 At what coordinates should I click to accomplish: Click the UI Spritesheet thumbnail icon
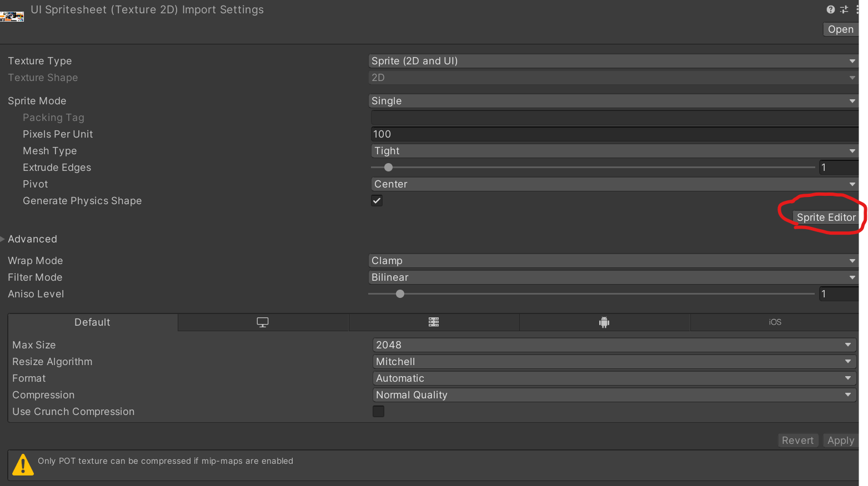coord(12,16)
